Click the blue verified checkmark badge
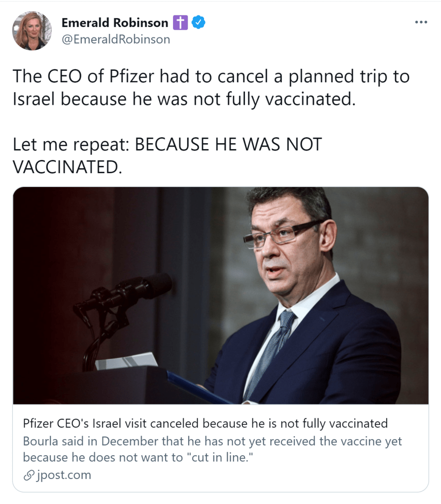 [198, 23]
